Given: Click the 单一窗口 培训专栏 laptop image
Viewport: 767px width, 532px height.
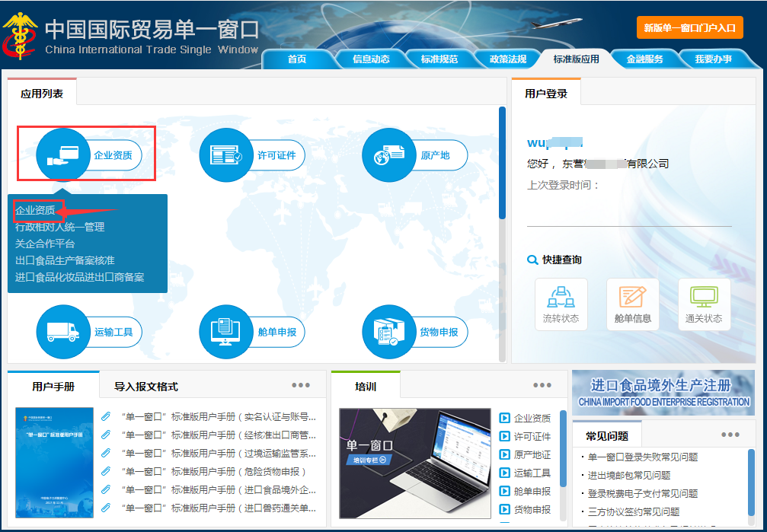Looking at the screenshot, I should point(415,463).
